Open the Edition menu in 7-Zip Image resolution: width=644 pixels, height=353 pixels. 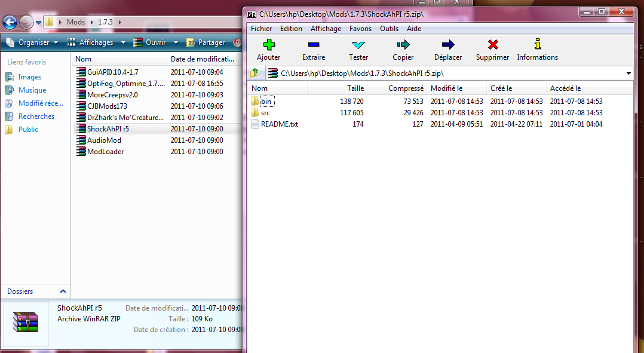click(291, 28)
